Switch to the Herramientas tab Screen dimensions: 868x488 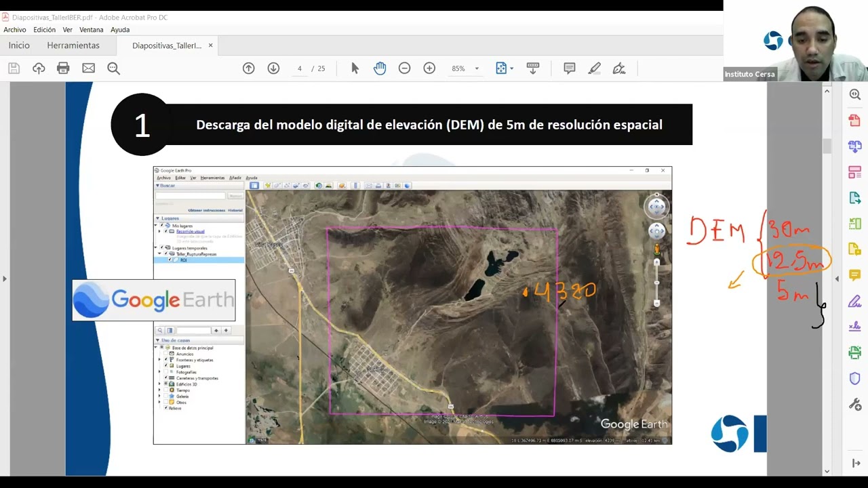(x=73, y=45)
